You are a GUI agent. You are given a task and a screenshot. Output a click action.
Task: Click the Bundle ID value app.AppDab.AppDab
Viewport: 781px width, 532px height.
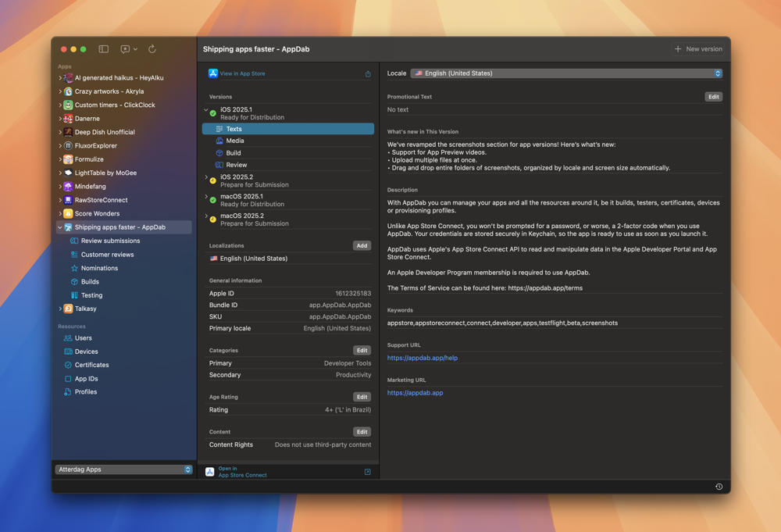[340, 305]
